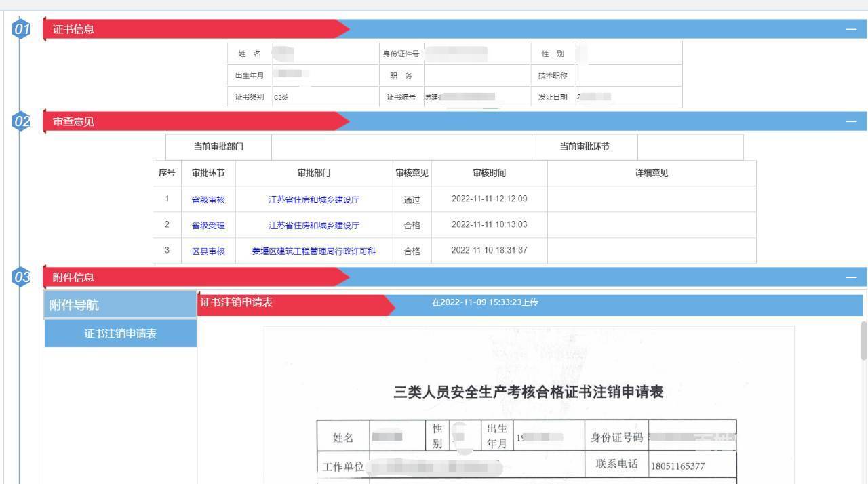Click 合格 in the 省级受理 row
The width and height of the screenshot is (868, 484).
click(x=412, y=226)
